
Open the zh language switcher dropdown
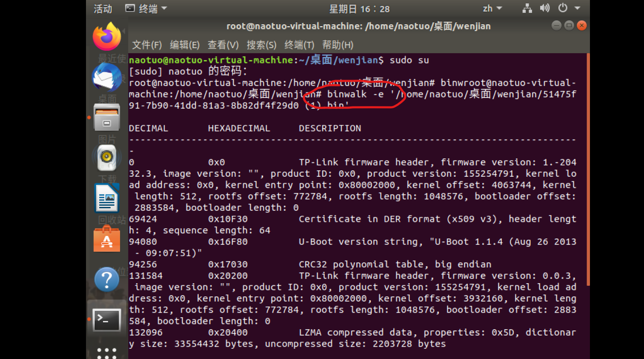(x=492, y=8)
